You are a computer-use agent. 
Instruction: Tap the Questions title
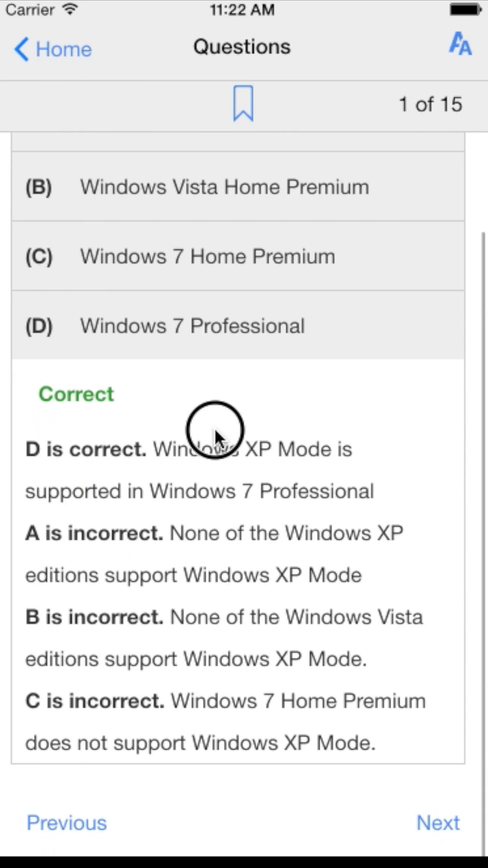pos(242,47)
